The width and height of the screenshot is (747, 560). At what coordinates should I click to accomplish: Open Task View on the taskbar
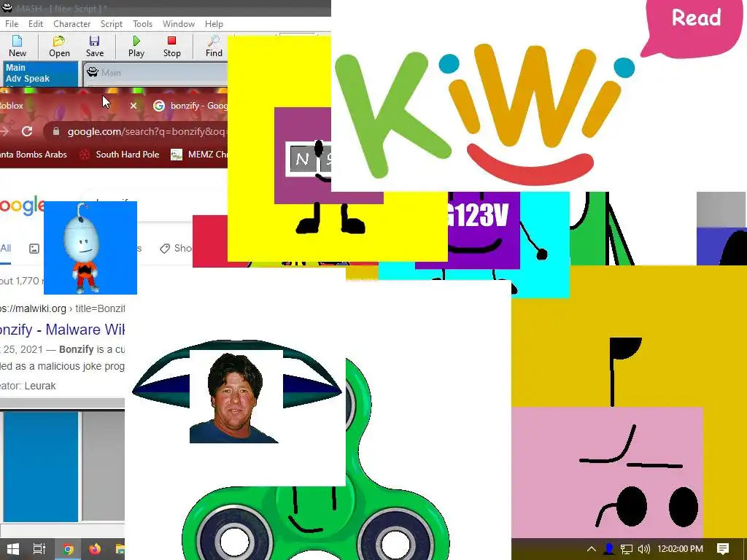(x=39, y=549)
